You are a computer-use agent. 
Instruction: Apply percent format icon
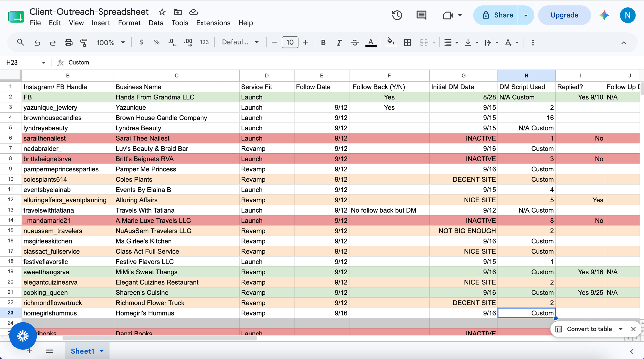pyautogui.click(x=157, y=42)
